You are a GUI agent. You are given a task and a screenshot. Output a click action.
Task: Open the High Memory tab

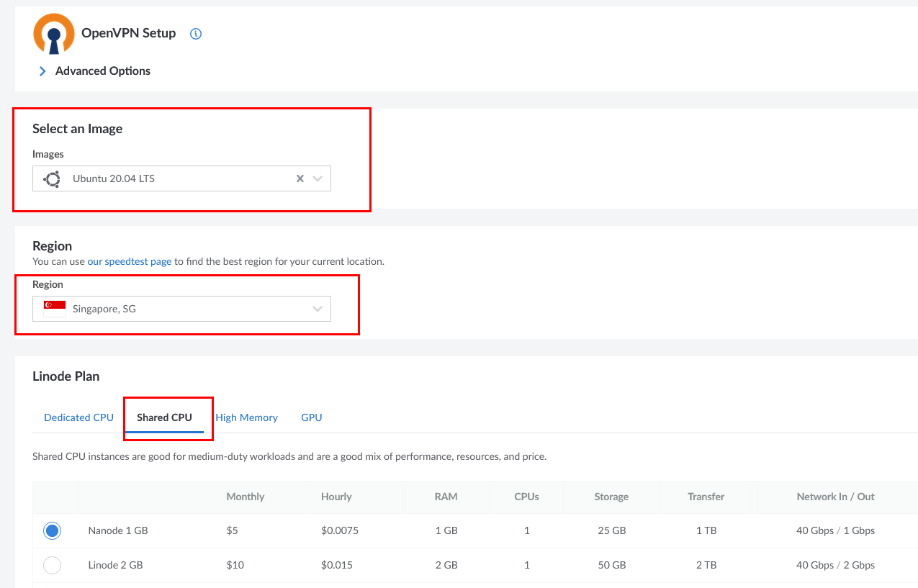(x=246, y=417)
